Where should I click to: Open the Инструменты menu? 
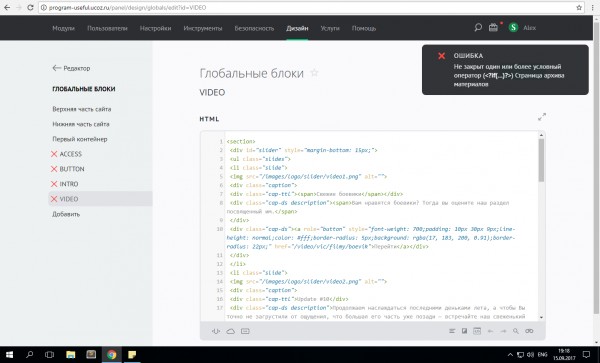pos(203,28)
